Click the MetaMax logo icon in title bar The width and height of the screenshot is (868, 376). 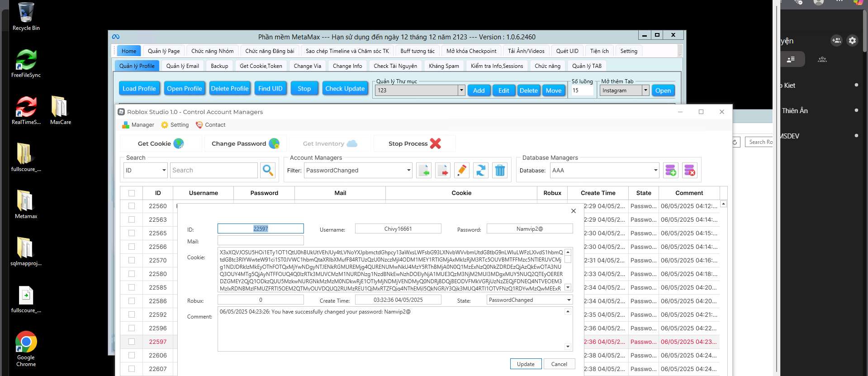pyautogui.click(x=116, y=37)
